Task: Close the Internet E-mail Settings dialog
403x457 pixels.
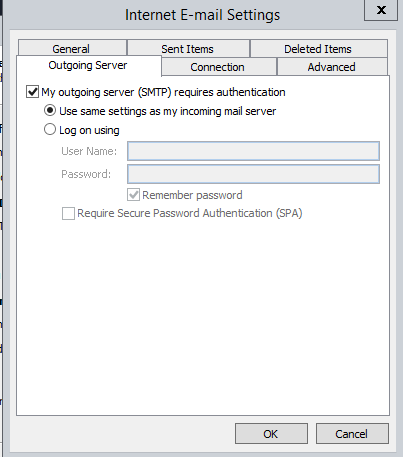Action: (x=381, y=10)
